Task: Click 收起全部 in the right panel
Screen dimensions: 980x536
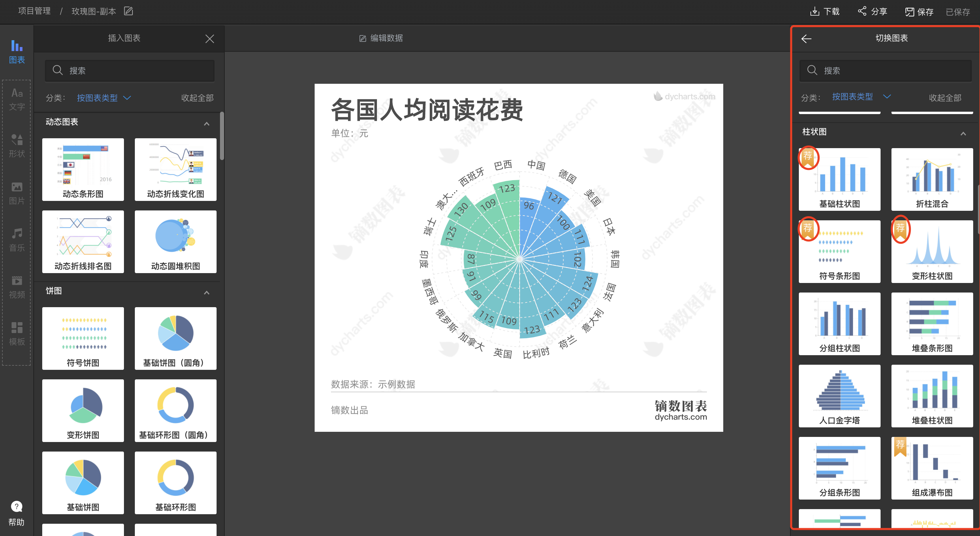Action: click(945, 98)
